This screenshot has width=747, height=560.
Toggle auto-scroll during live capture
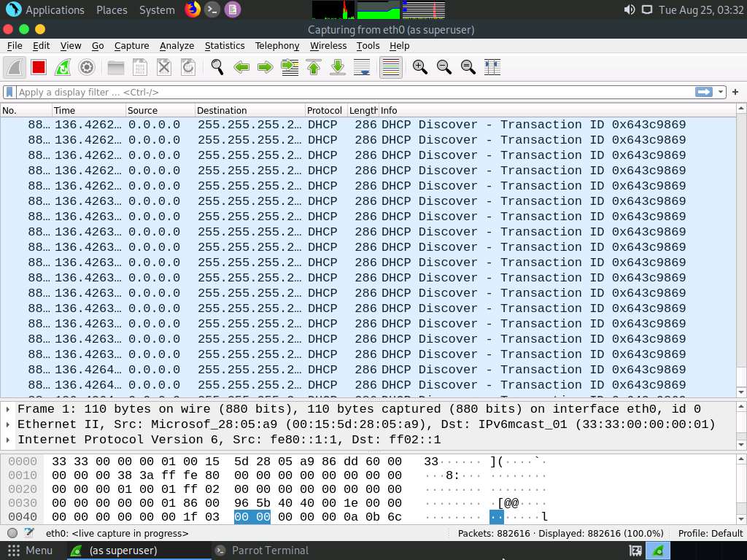362,67
